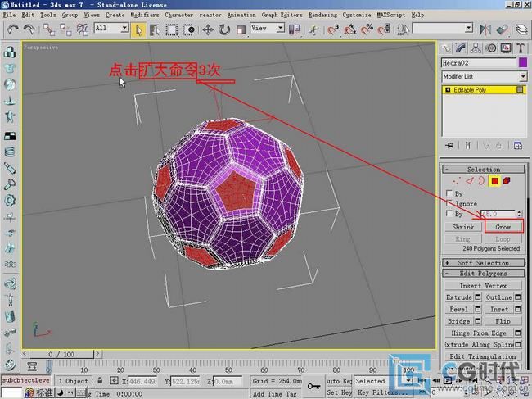This screenshot has width=532, height=399.
Task: Enable the By Angle checkbox
Action: tap(449, 213)
